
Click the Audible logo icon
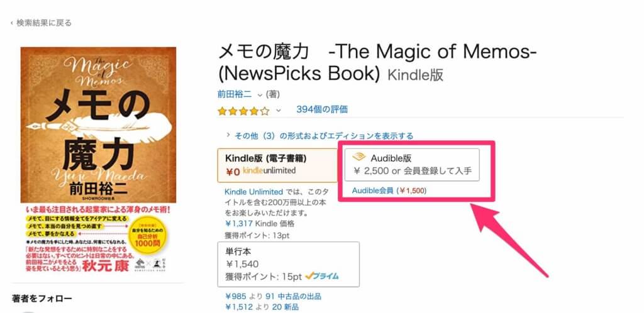click(359, 157)
